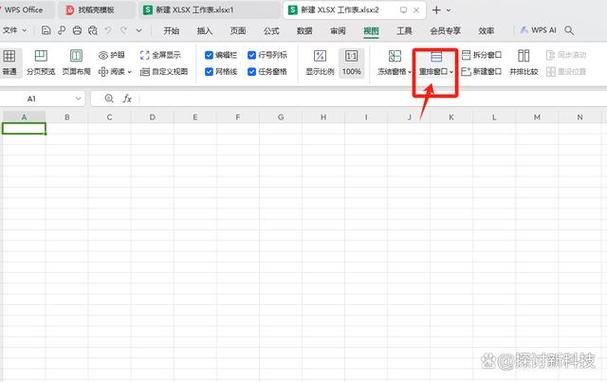
Task: Select column F header
Action: (x=238, y=117)
